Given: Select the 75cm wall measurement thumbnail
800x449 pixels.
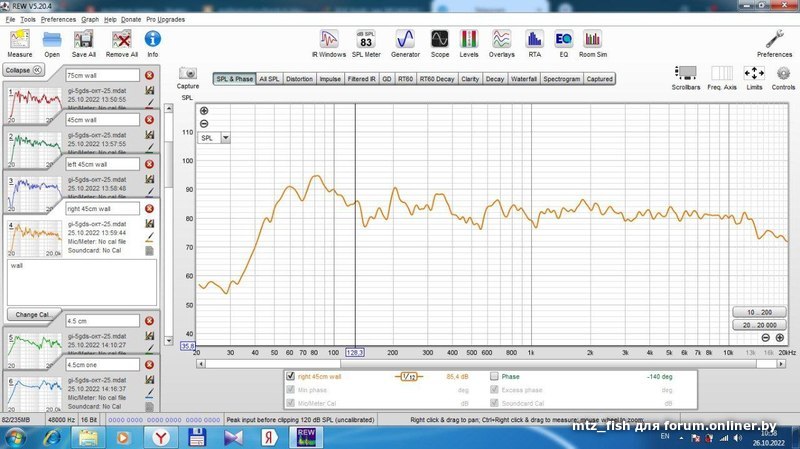Looking at the screenshot, I should 34,106.
